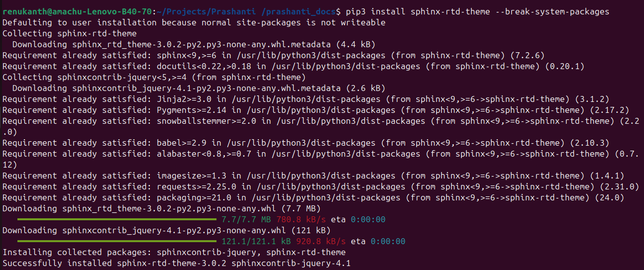
Task: Click the sphinx-rtd-theme download progress bar
Action: [x=117, y=219]
